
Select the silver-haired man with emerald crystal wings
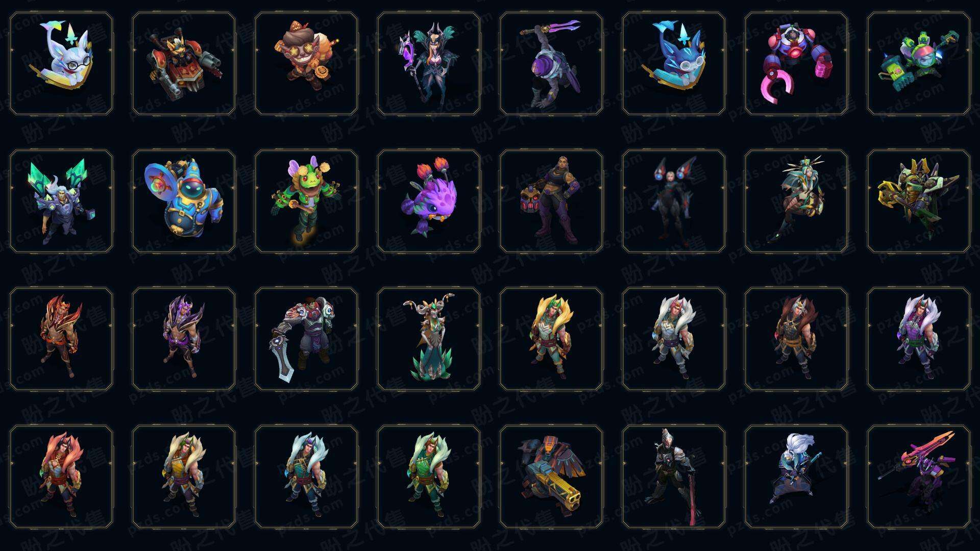point(61,201)
